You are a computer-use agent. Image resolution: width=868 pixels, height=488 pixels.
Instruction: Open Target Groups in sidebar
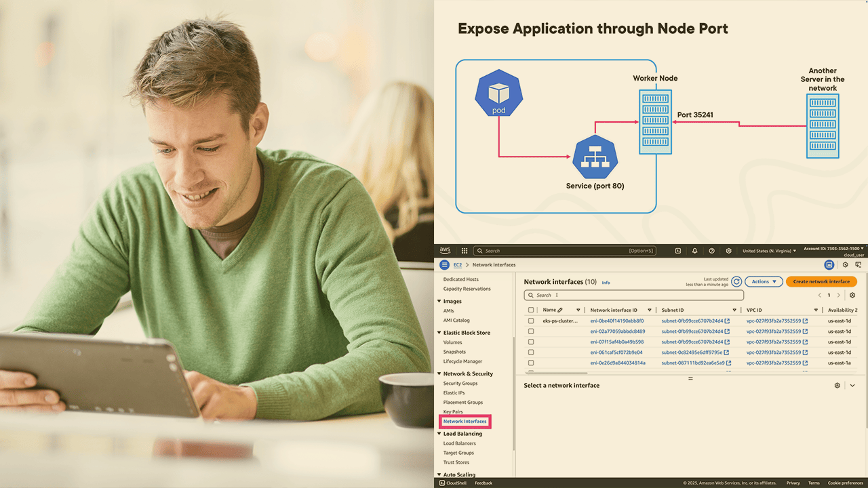(x=458, y=453)
